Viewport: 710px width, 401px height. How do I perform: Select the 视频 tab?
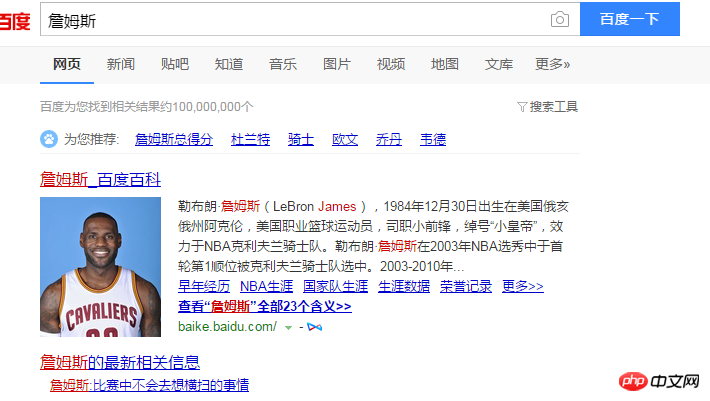391,64
